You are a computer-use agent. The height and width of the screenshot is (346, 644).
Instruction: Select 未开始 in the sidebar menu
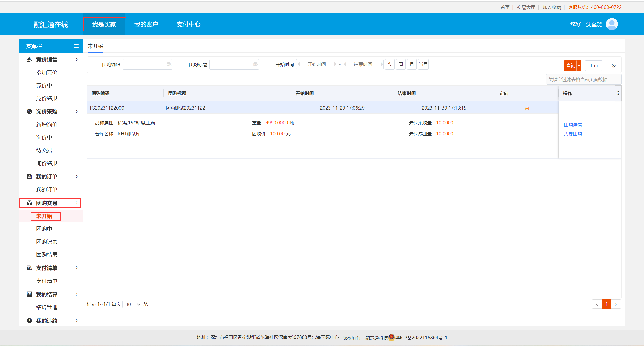coord(44,216)
